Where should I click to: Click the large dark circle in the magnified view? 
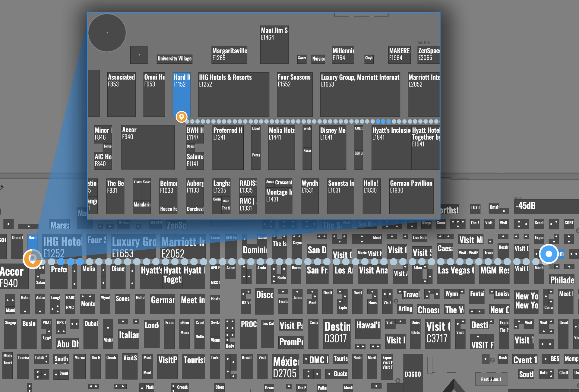(107, 33)
